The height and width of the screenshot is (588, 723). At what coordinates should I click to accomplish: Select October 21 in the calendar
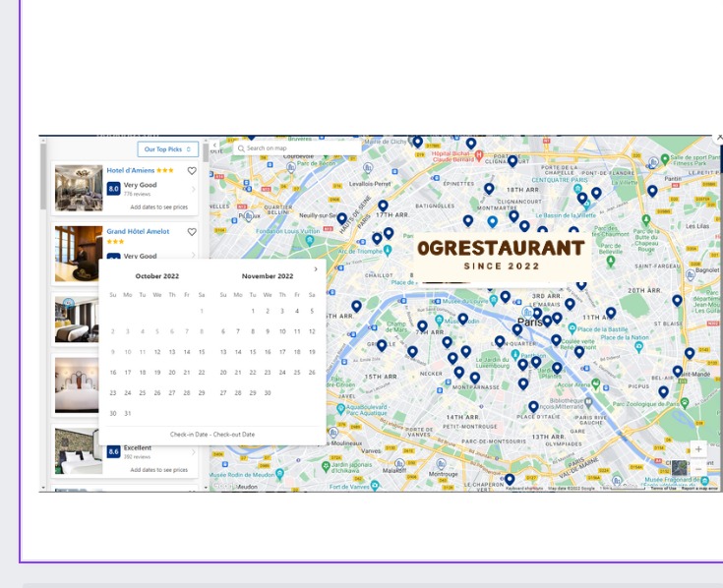187,373
